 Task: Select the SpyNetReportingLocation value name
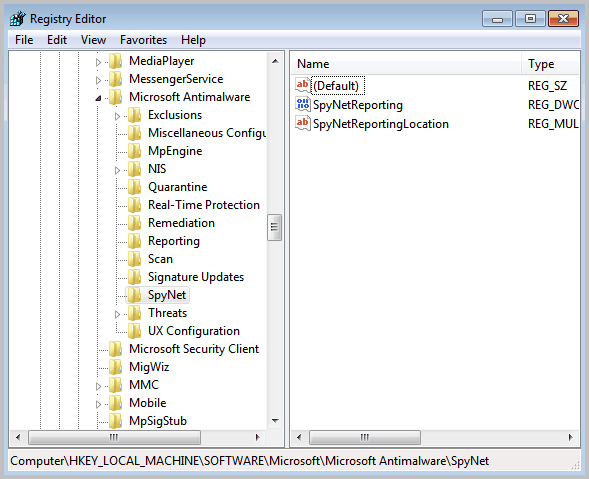[x=381, y=124]
